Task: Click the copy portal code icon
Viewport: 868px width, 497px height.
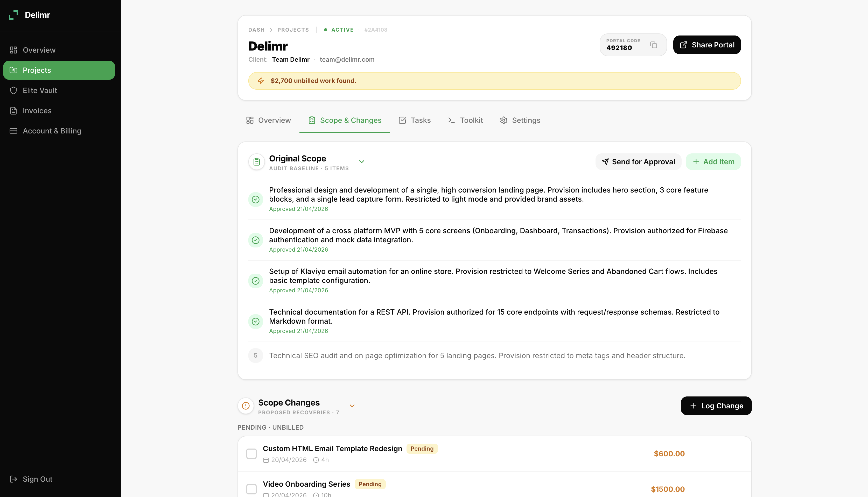Action: click(654, 45)
